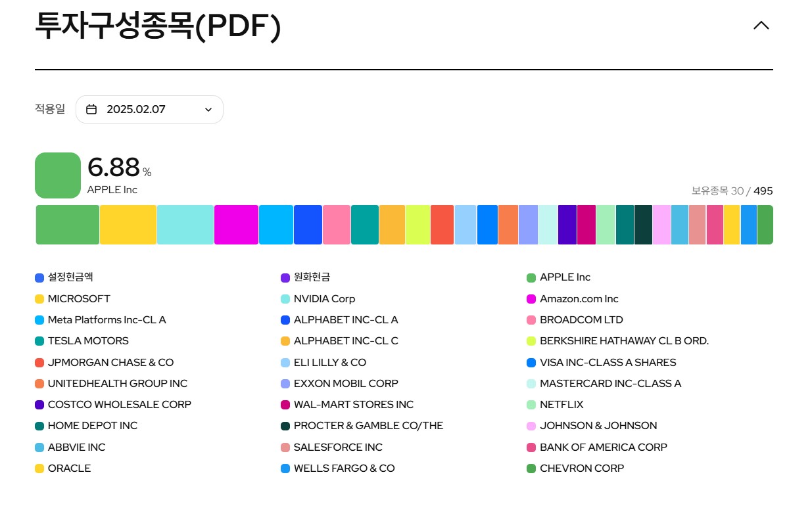
Task: Click the green dot beside CHEVRON CORP
Action: pyautogui.click(x=531, y=469)
